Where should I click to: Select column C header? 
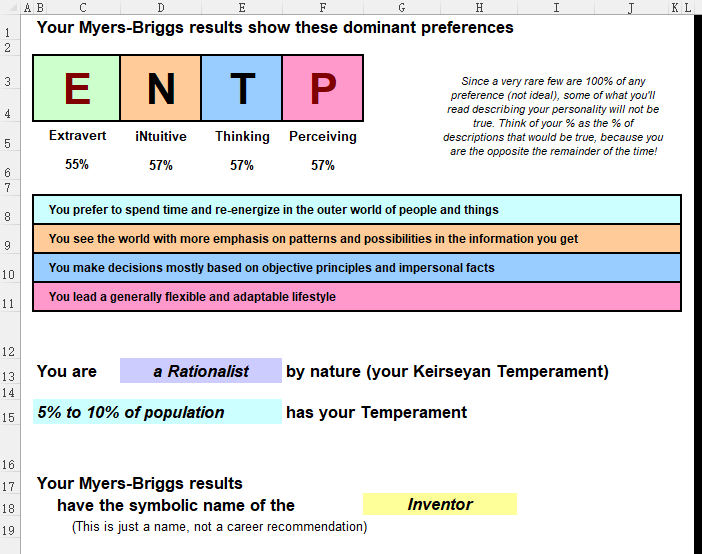coord(83,8)
